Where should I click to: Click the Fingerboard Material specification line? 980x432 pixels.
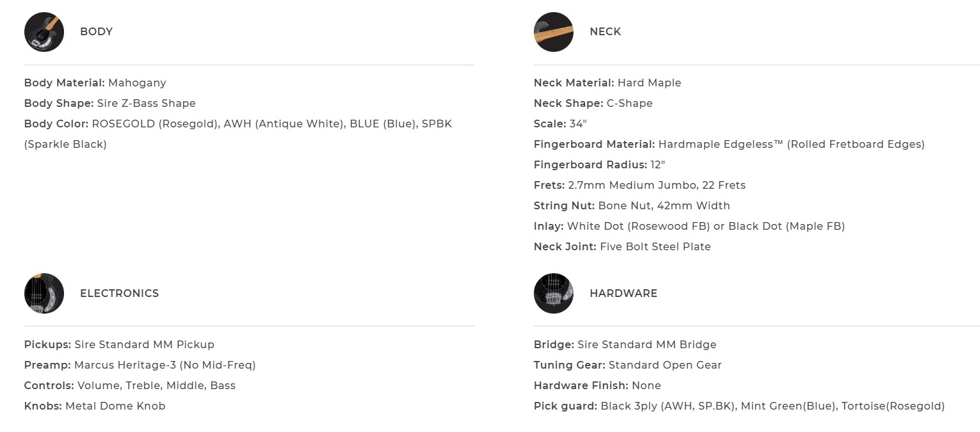(729, 145)
